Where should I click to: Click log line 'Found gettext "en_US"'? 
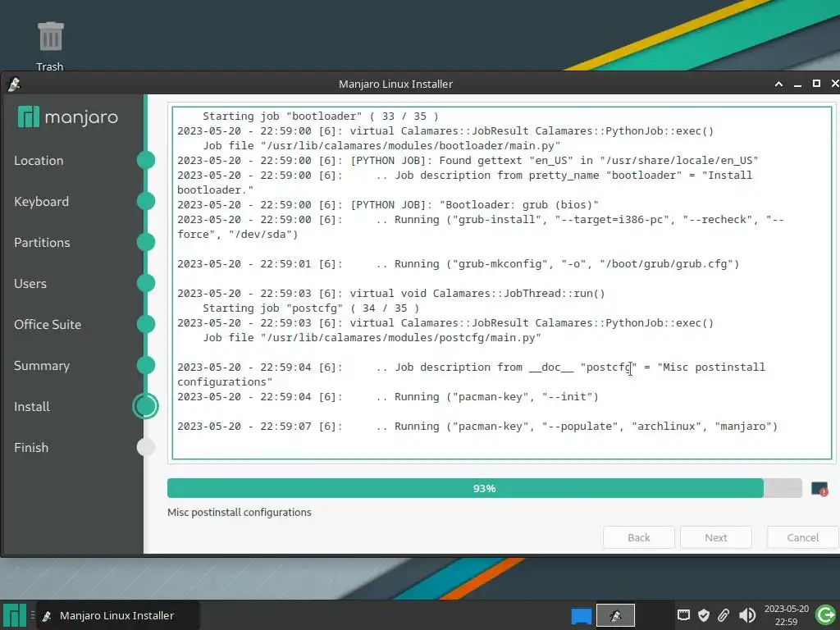click(x=468, y=161)
